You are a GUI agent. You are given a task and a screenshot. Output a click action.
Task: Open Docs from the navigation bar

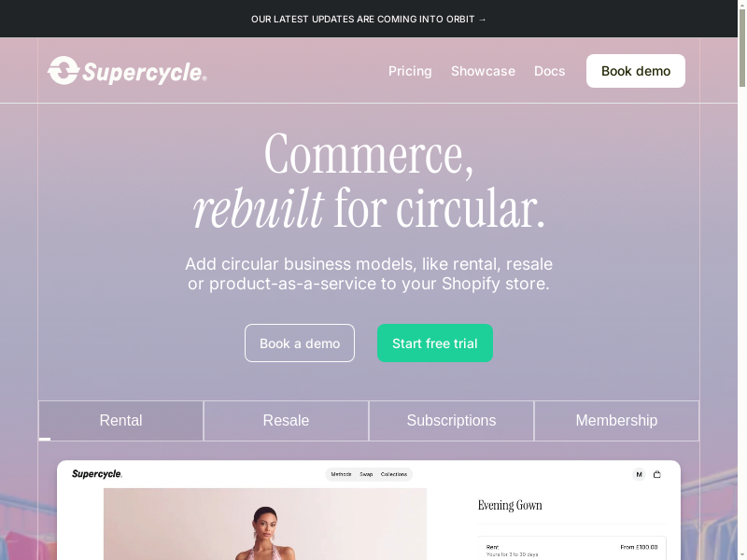point(549,71)
